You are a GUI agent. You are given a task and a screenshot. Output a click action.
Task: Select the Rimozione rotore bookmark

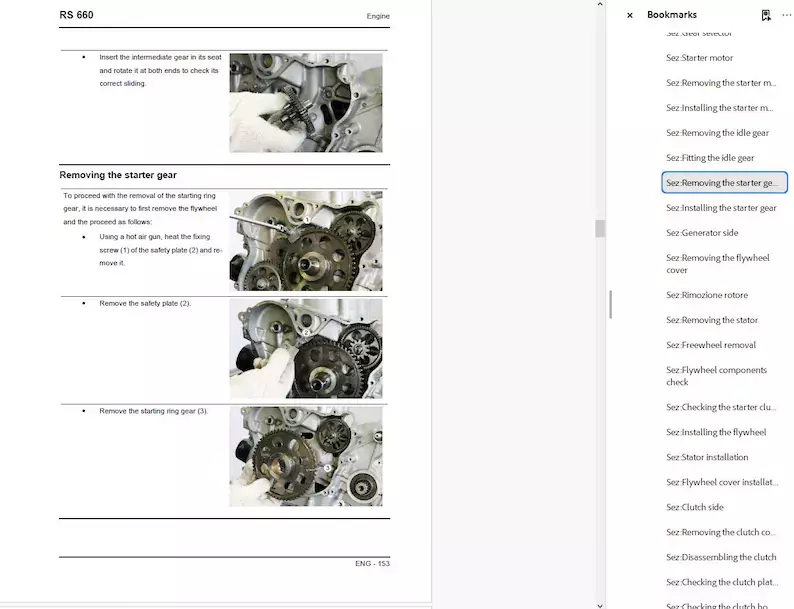tap(706, 295)
